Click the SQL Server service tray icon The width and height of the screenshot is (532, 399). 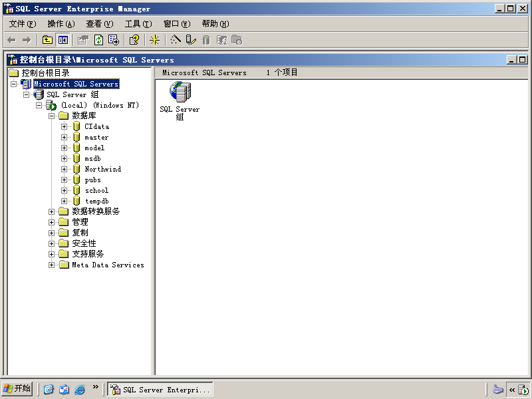point(523,390)
